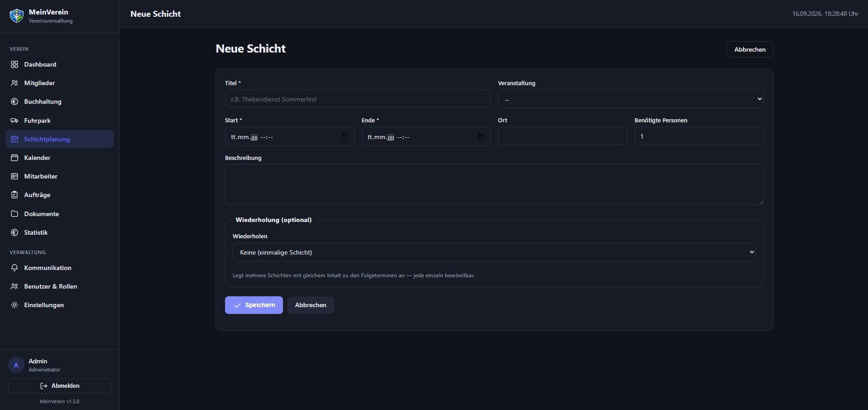Click the Ort text field

[562, 136]
